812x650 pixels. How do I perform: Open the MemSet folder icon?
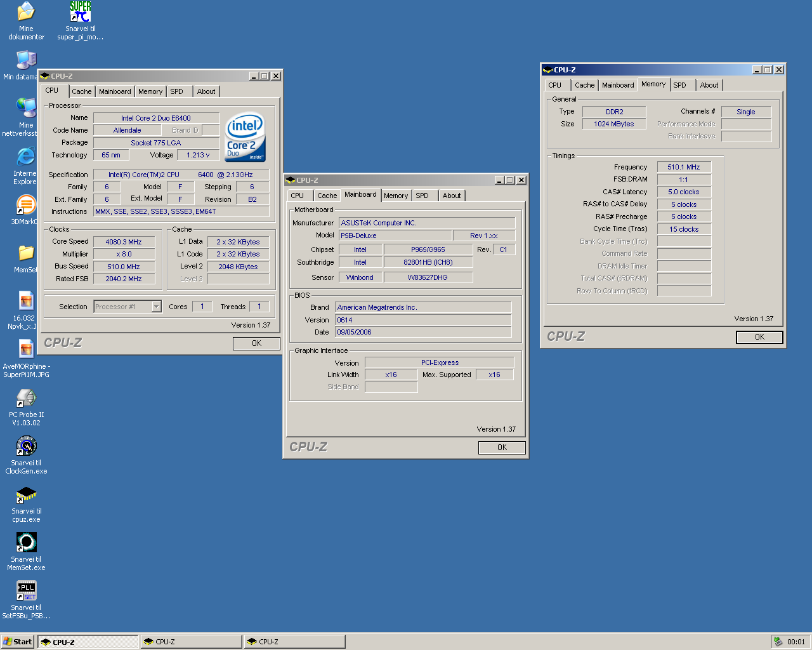pos(26,253)
